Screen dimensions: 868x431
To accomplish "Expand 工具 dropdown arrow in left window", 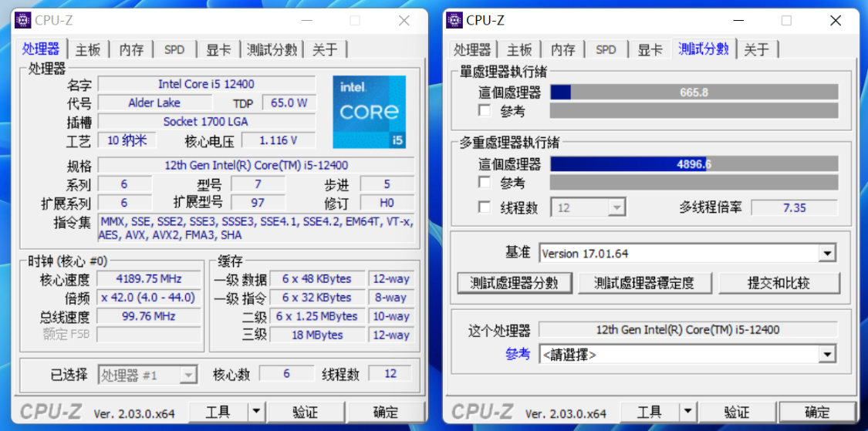I will [255, 412].
